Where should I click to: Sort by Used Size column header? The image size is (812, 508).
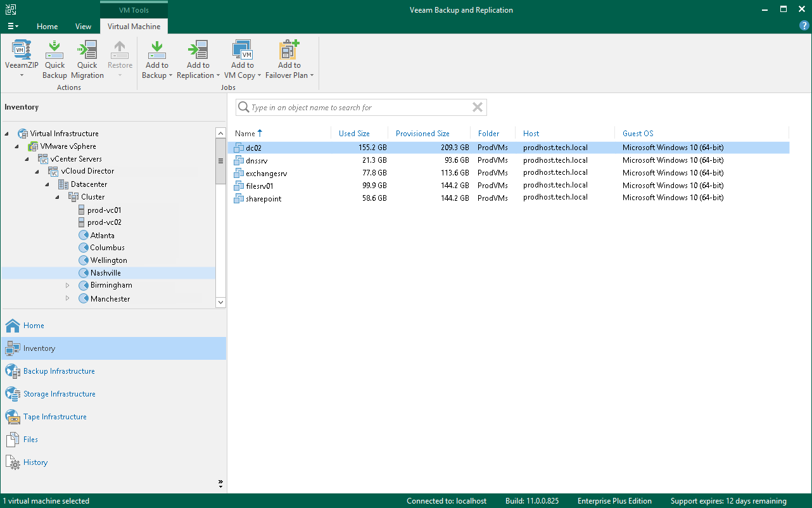click(x=354, y=134)
